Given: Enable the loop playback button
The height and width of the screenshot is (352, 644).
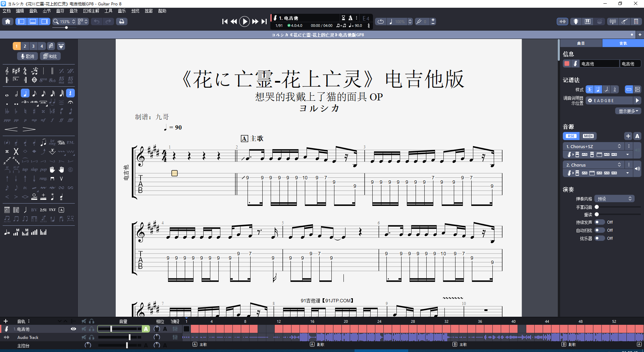Looking at the screenshot, I should [x=381, y=21].
